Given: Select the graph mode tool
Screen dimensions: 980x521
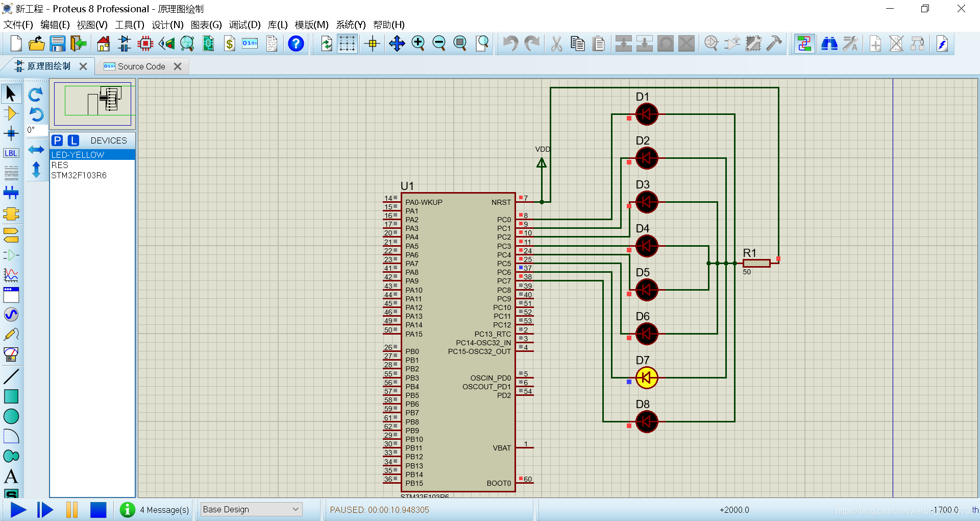Looking at the screenshot, I should tap(11, 275).
